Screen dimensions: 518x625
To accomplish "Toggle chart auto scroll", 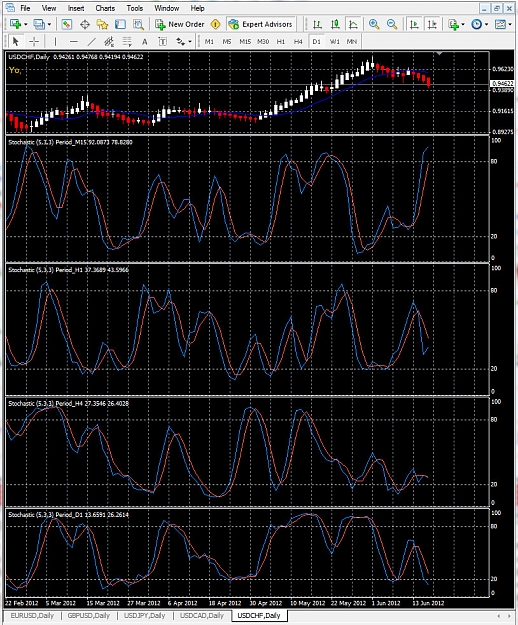I will pos(414,24).
